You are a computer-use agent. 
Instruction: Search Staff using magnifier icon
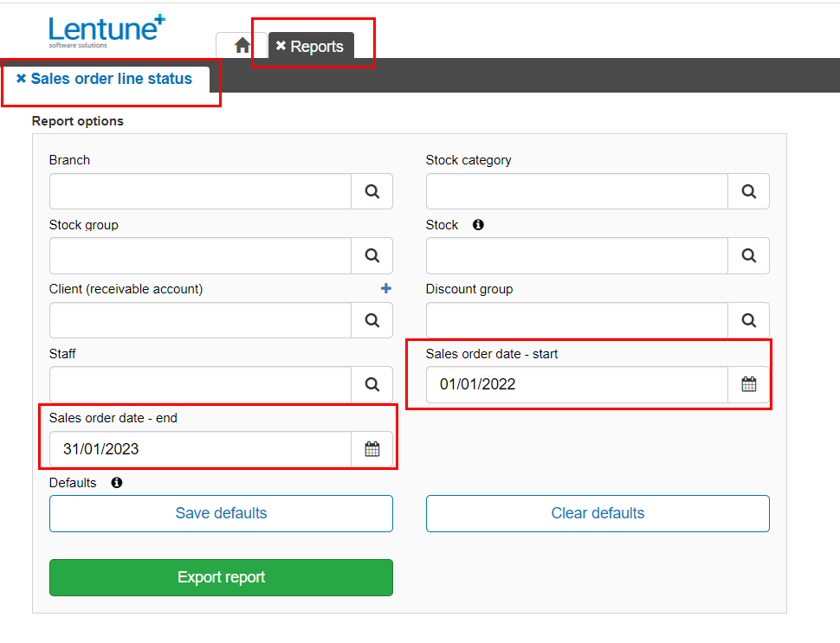pyautogui.click(x=372, y=384)
